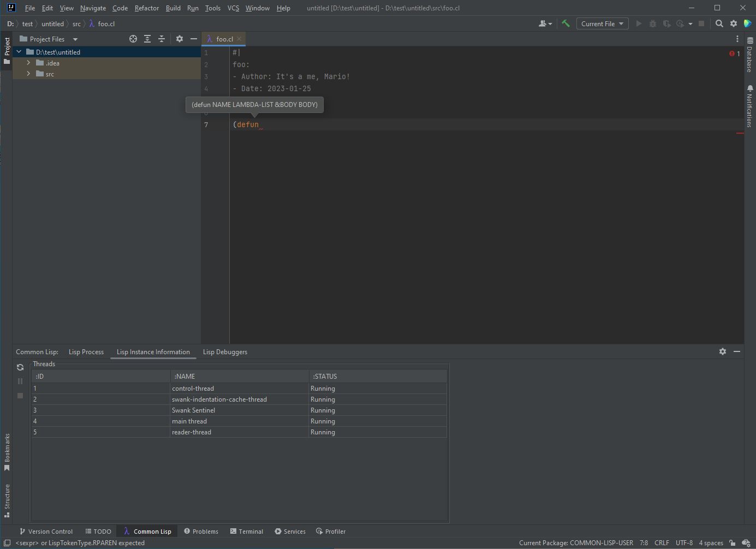Click the pause icon in Lisp panel

click(x=20, y=381)
